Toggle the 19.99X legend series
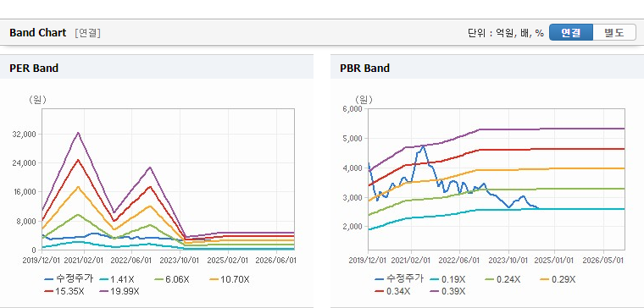Viewport: 644px width, 308px height. click(119, 291)
